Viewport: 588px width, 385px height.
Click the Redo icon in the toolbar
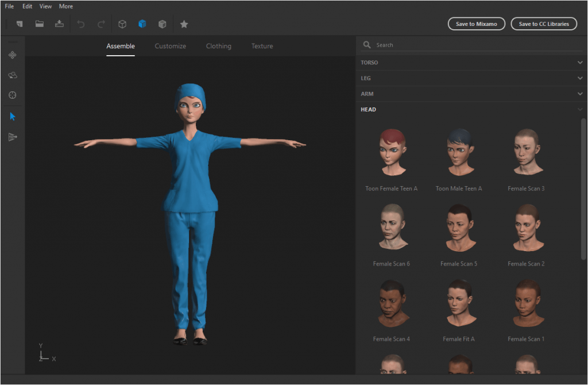(x=101, y=24)
